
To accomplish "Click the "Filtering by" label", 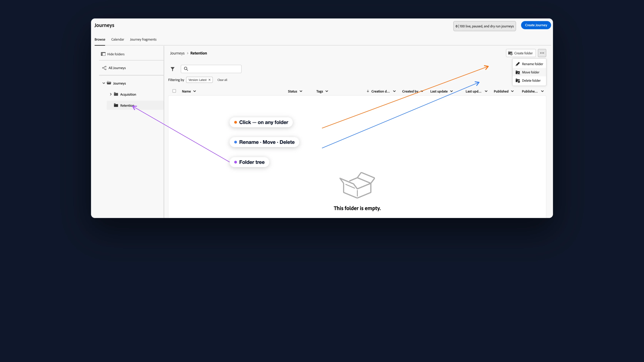I will click(176, 80).
